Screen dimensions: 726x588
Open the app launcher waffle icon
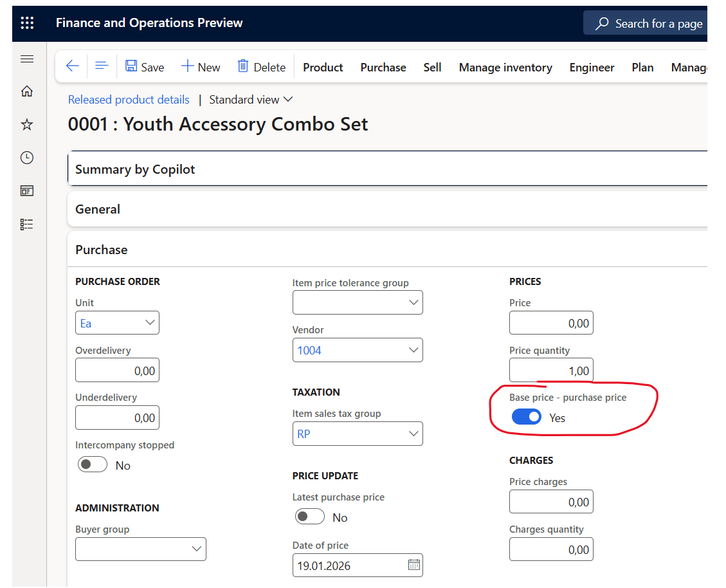coord(27,23)
